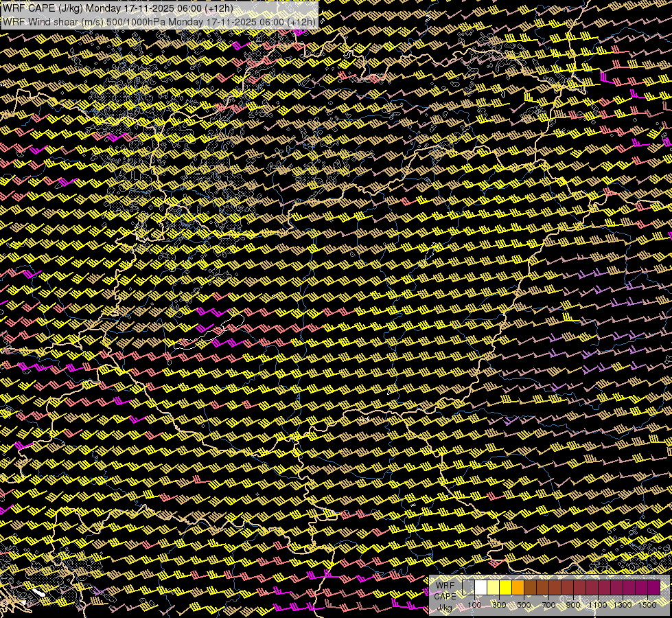Viewport: 672px width, 618px height.
Task: Click the 900 legend value
Action: [573, 605]
